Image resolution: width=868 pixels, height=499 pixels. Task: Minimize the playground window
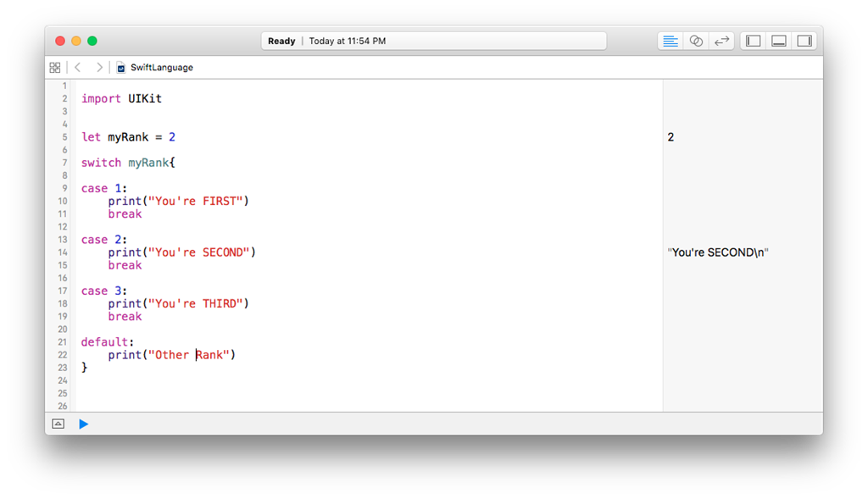tap(76, 41)
